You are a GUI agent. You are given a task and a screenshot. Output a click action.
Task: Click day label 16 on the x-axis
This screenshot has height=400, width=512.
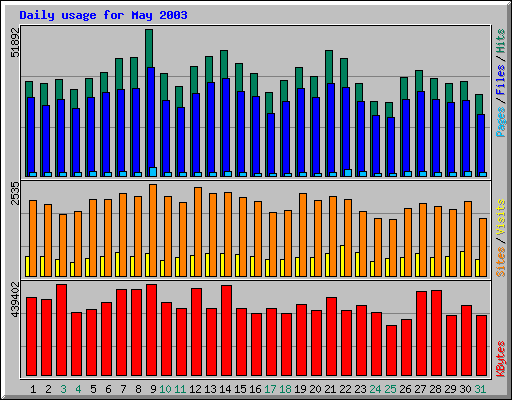pyautogui.click(x=255, y=389)
